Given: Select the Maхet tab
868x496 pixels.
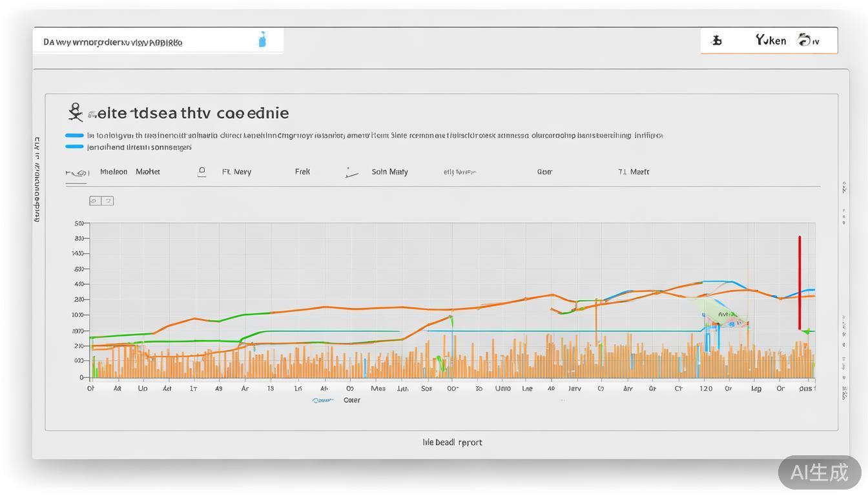Looking at the screenshot, I should pyautogui.click(x=148, y=172).
